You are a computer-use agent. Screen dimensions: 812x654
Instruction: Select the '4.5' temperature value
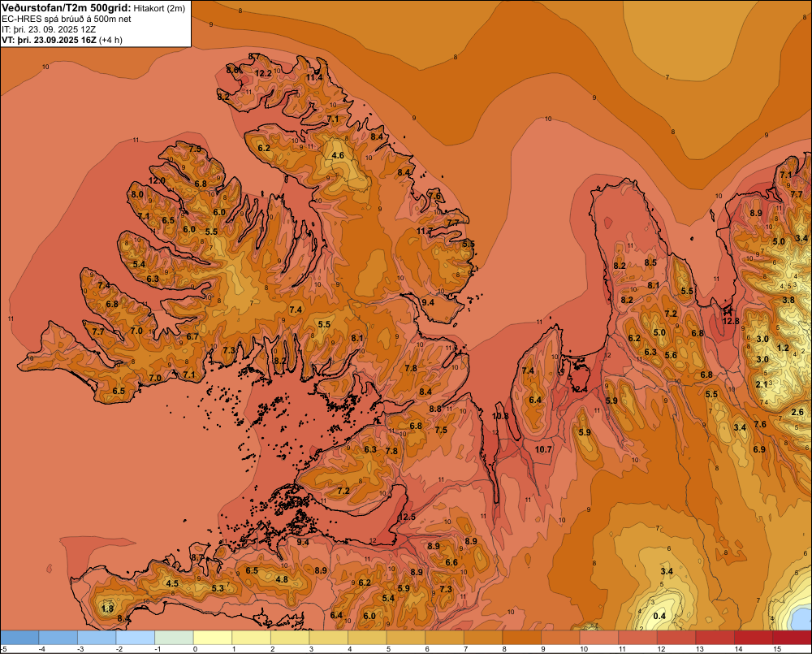pos(172,583)
